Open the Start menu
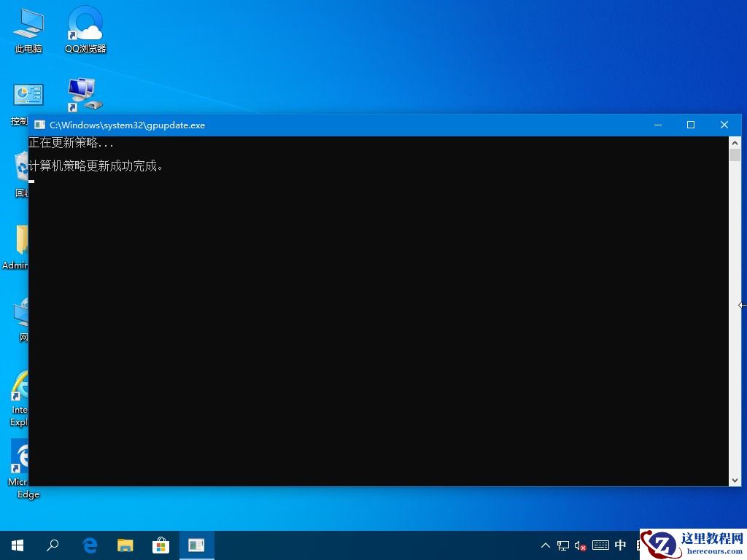 tap(17, 545)
